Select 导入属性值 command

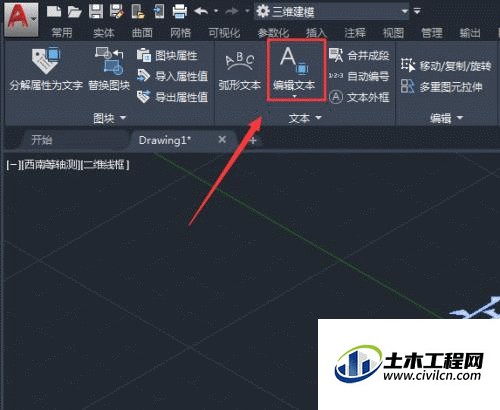click(x=173, y=76)
